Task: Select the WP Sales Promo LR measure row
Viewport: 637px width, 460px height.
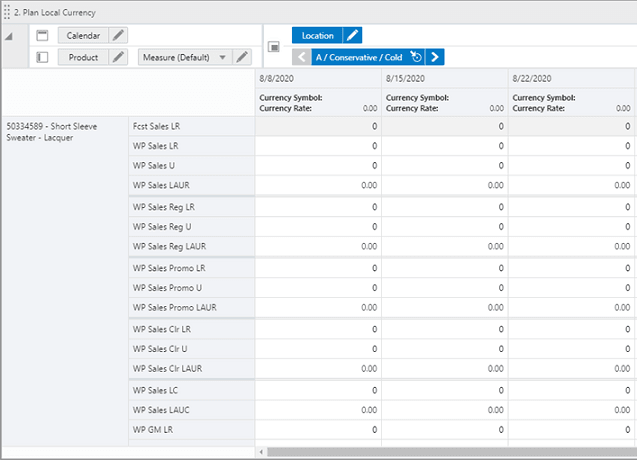Action: (x=191, y=268)
